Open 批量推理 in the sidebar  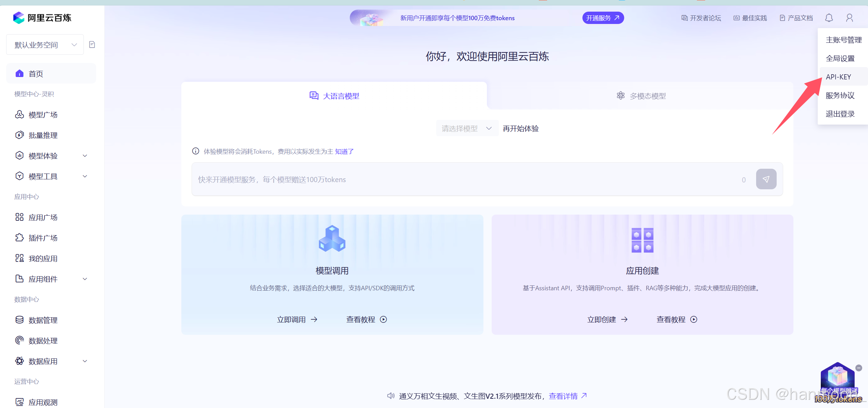click(43, 135)
